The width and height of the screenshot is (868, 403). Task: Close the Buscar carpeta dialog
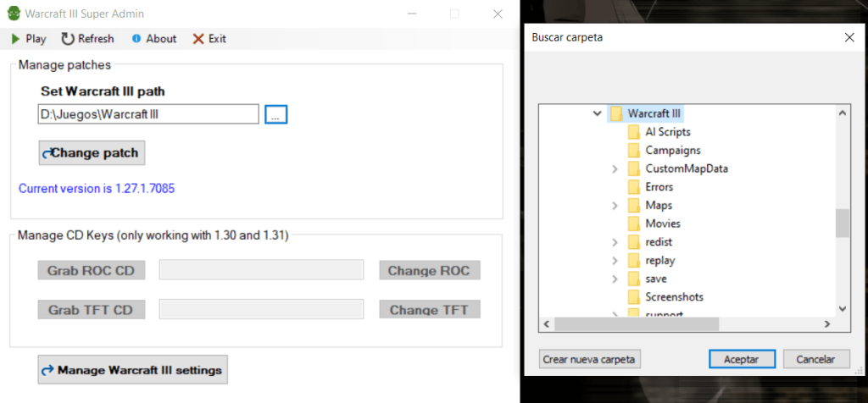[849, 37]
